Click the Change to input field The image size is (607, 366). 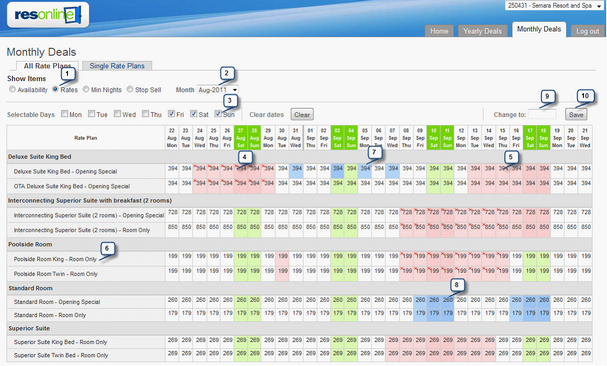click(542, 114)
